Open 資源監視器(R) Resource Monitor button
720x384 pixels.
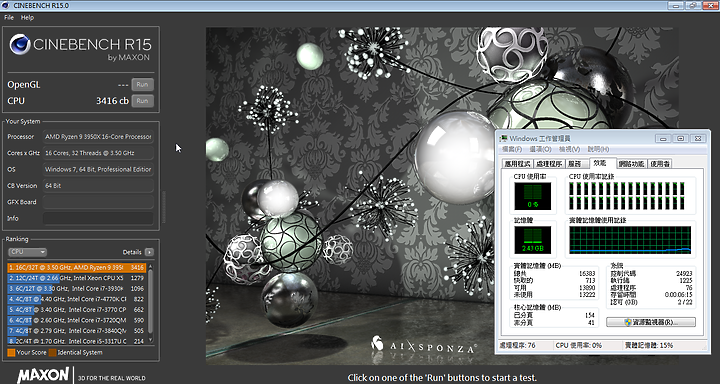tap(651, 322)
